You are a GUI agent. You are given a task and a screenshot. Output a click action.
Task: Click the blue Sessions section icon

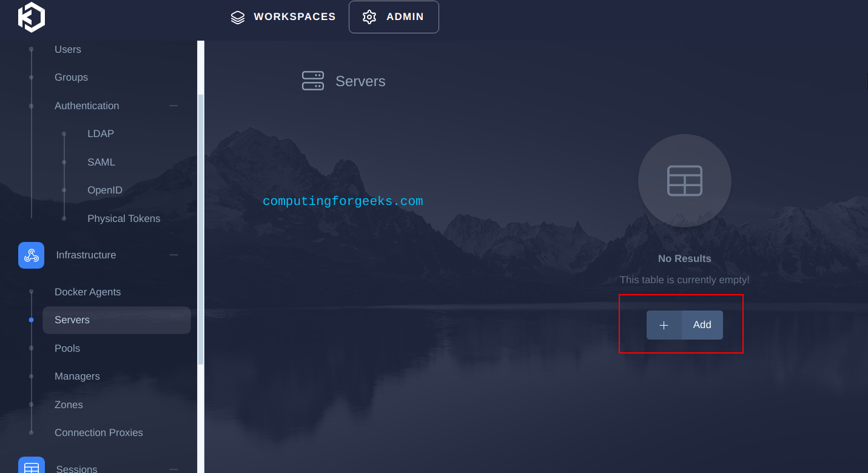click(x=31, y=466)
